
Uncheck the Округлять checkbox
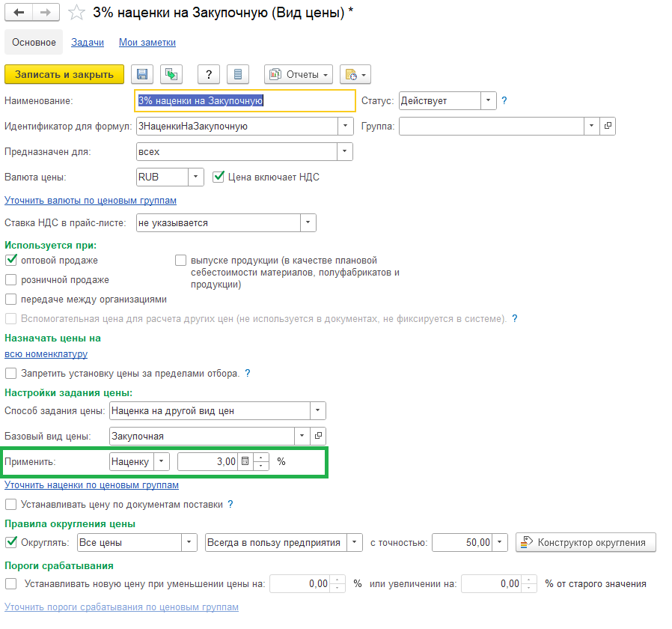(x=11, y=542)
